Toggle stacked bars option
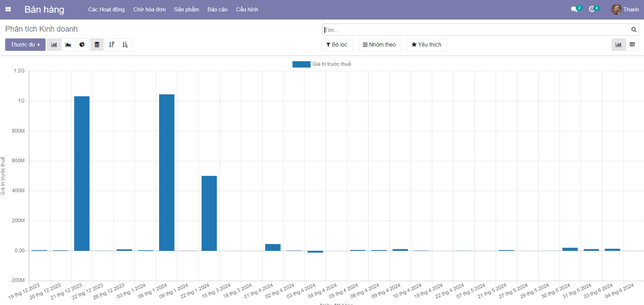This screenshot has height=305, width=644. 97,45
